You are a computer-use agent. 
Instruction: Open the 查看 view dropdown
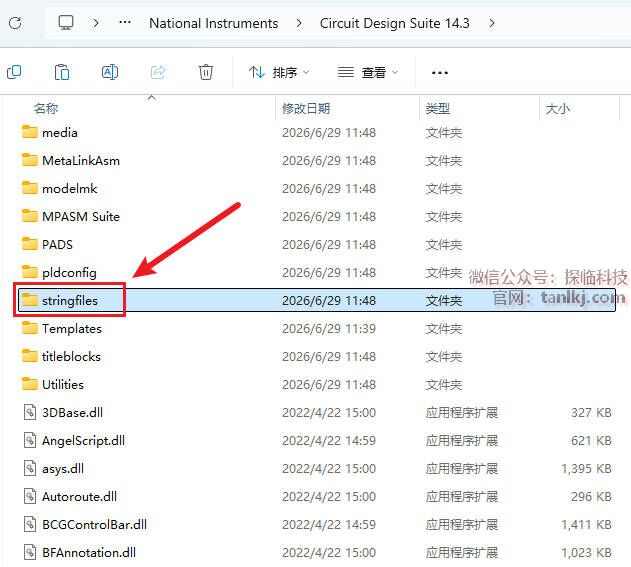pos(368,72)
